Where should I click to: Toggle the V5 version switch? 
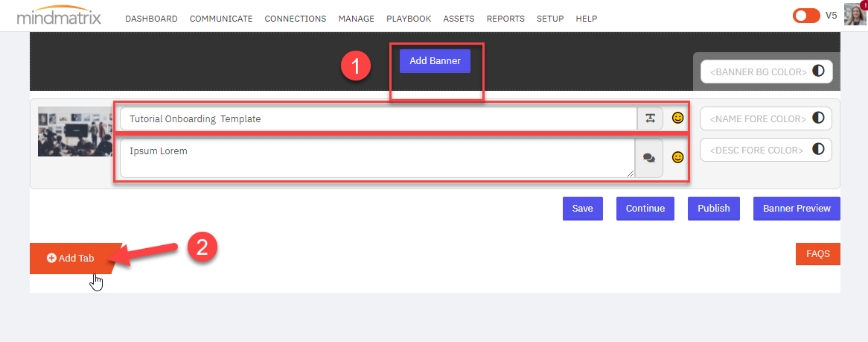pyautogui.click(x=806, y=16)
